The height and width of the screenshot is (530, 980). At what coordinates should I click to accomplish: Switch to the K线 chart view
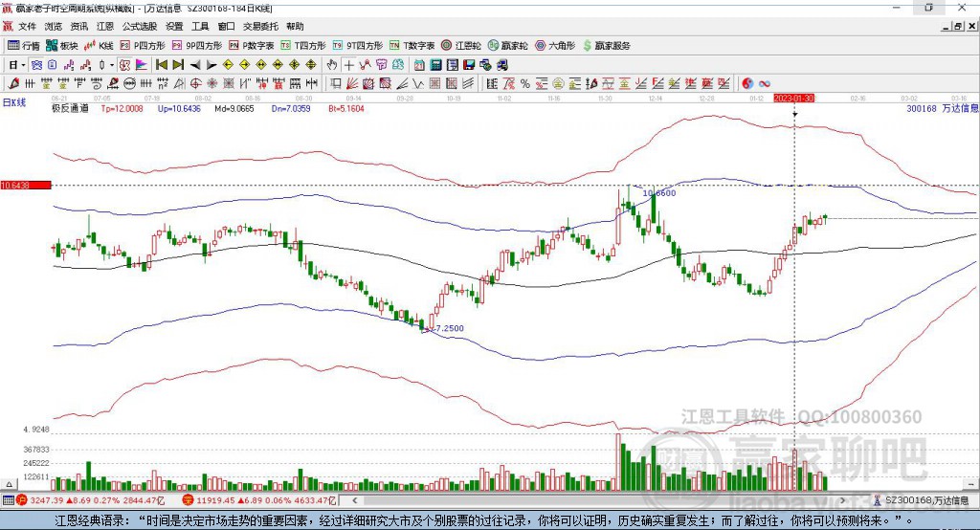point(99,46)
